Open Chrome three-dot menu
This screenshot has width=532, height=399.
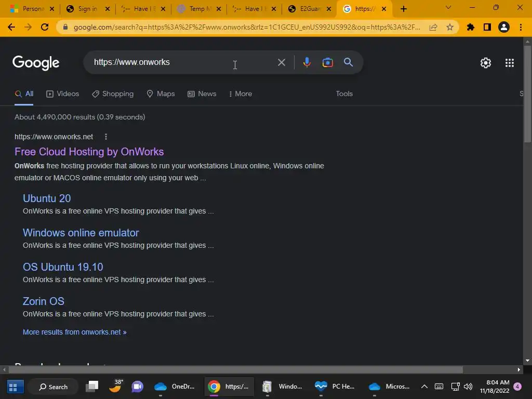coord(521,27)
